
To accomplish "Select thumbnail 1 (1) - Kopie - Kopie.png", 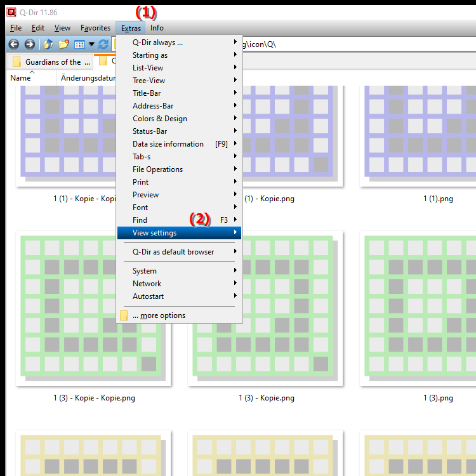I will click(66, 136).
